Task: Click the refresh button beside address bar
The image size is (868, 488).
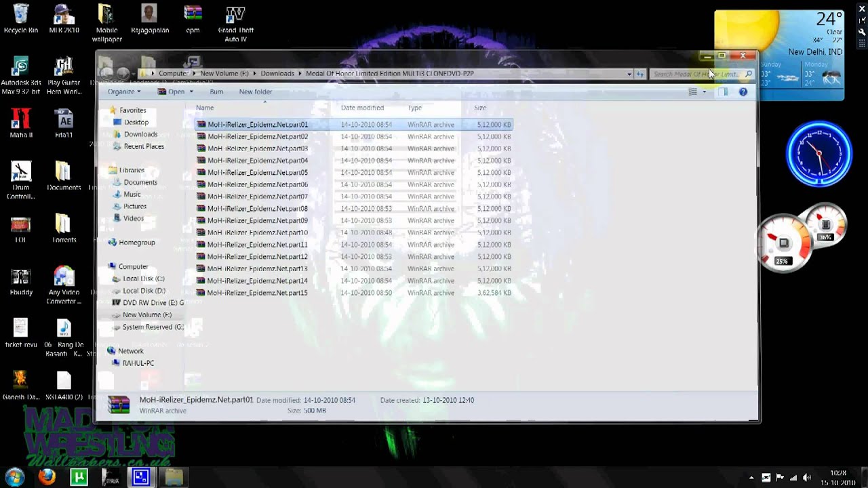Action: pos(639,74)
